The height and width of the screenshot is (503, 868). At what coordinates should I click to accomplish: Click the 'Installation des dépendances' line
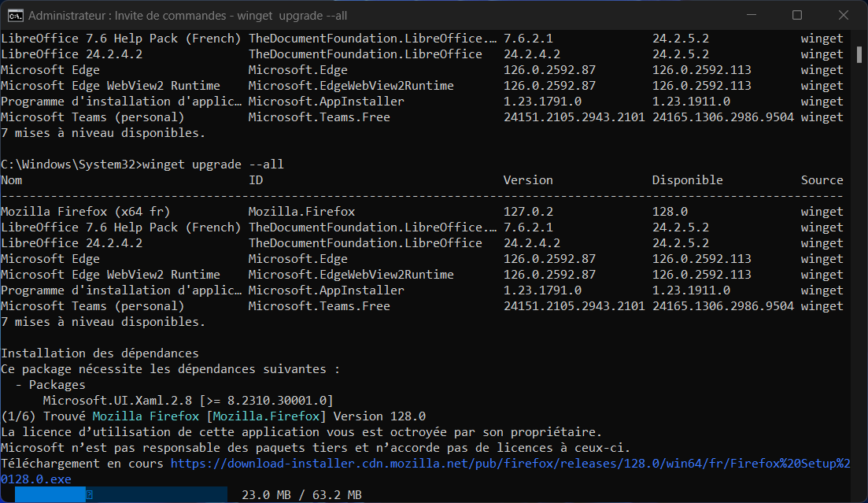click(100, 353)
